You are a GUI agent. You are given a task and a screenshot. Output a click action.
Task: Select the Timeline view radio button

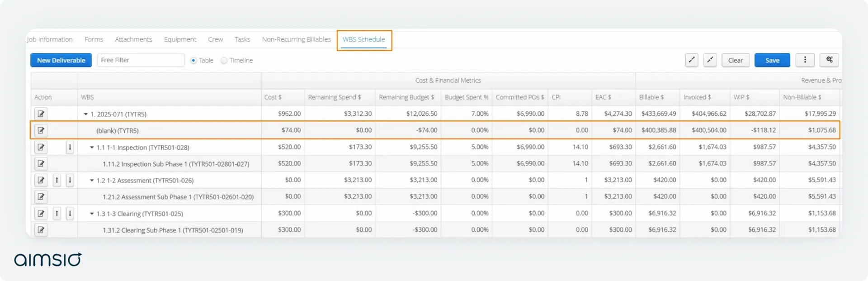coord(224,61)
